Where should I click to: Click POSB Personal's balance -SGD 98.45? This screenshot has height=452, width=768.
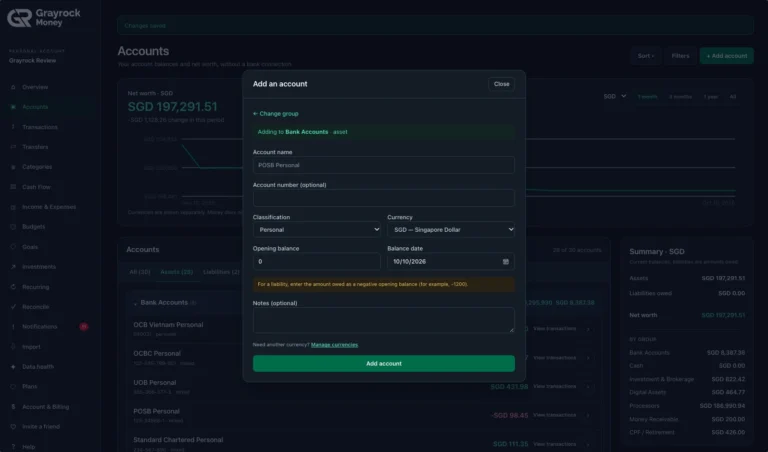509,415
